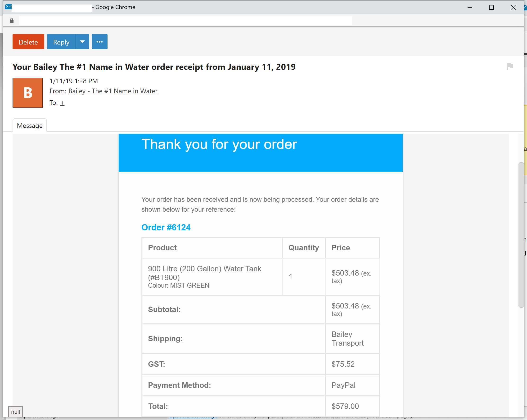Click the Order #6124 heading
Image resolution: width=527 pixels, height=420 pixels.
166,228
